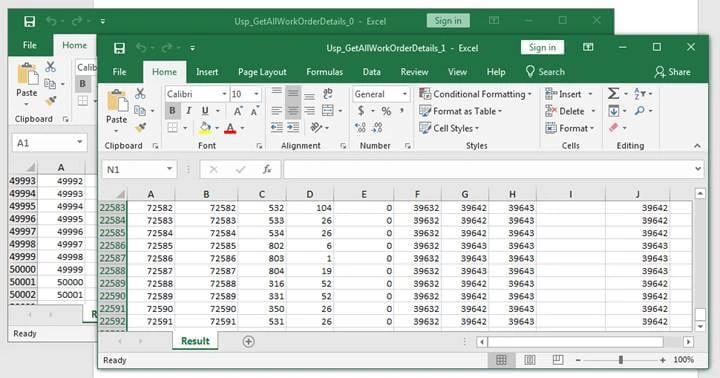The width and height of the screenshot is (720, 378).
Task: Increase Decimal places
Action: [360, 127]
